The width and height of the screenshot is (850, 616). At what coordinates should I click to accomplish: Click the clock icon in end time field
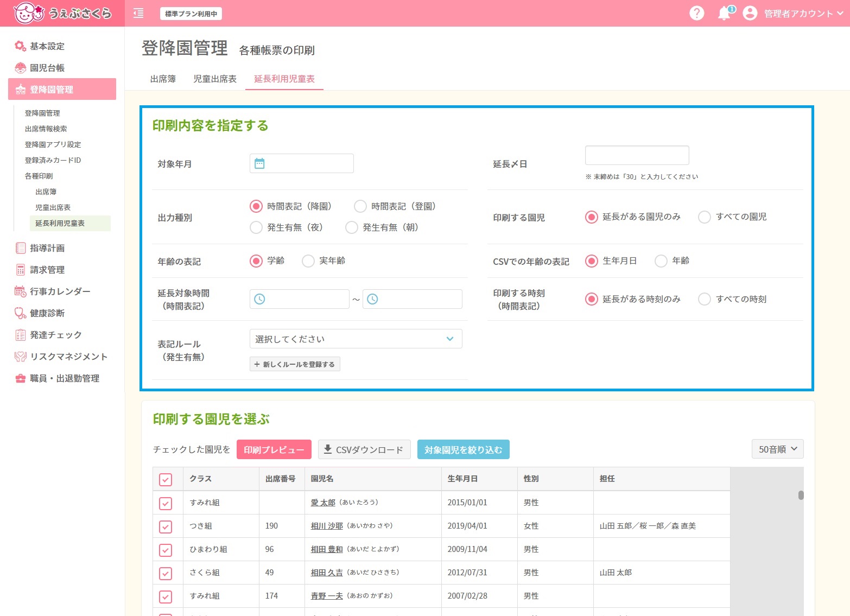click(372, 299)
